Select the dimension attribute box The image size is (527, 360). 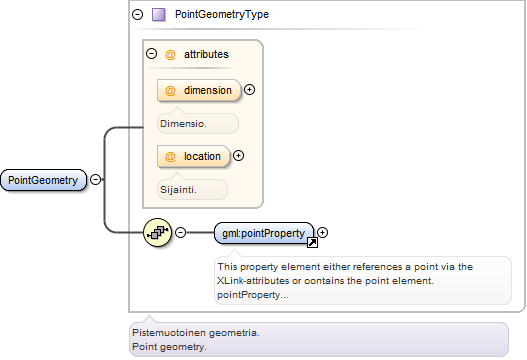point(199,90)
